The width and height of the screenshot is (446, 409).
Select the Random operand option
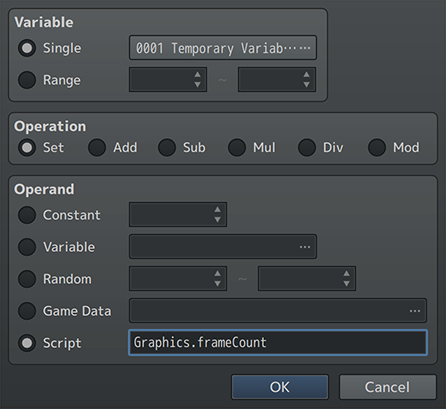click(27, 279)
